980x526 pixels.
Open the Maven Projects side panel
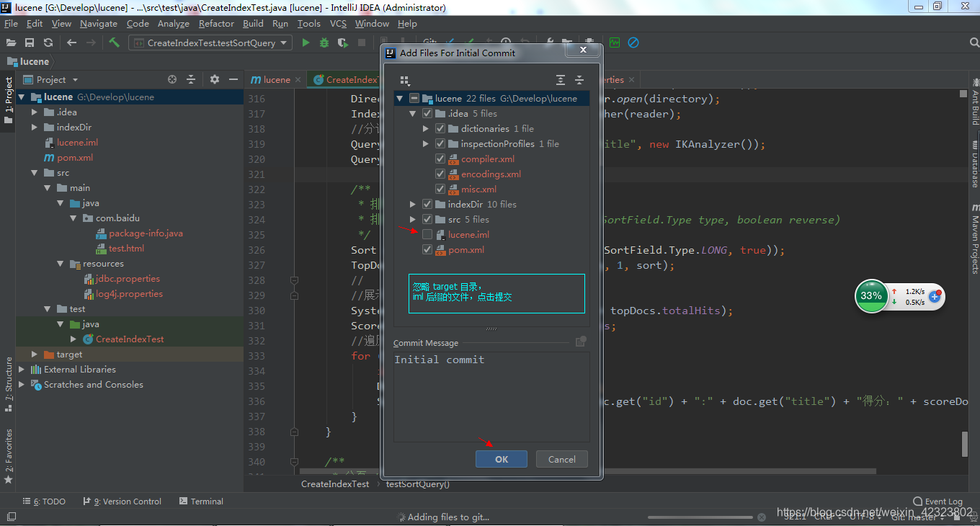pyautogui.click(x=975, y=239)
